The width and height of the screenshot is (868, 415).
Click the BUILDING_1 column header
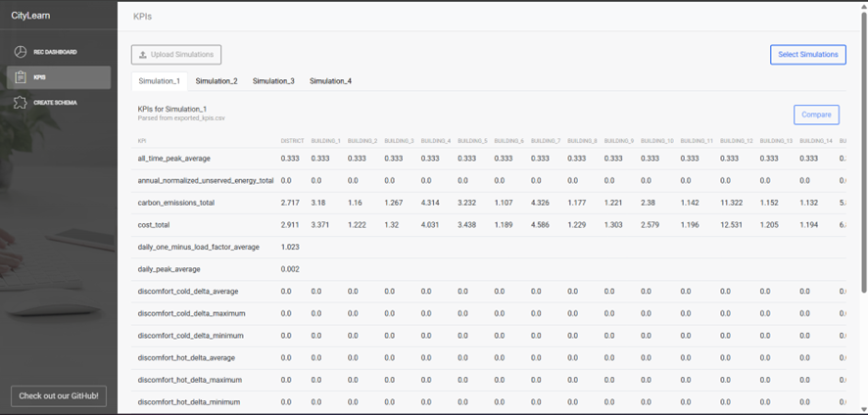point(325,141)
